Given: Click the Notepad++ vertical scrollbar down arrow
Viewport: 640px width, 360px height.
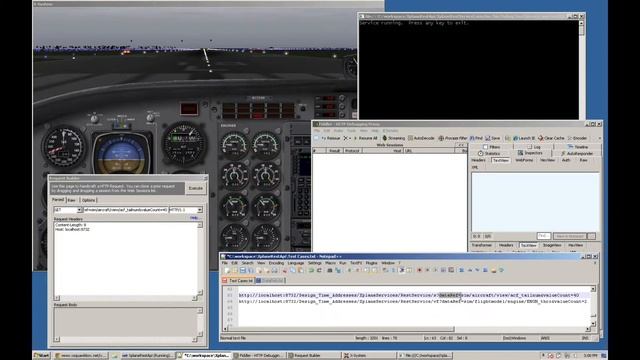Looking at the screenshot, I should [x=593, y=324].
